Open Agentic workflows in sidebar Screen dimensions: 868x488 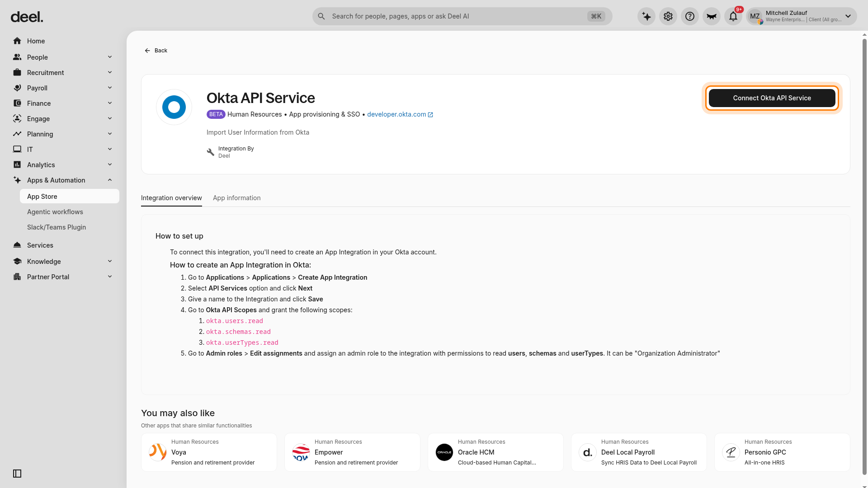[70, 212]
